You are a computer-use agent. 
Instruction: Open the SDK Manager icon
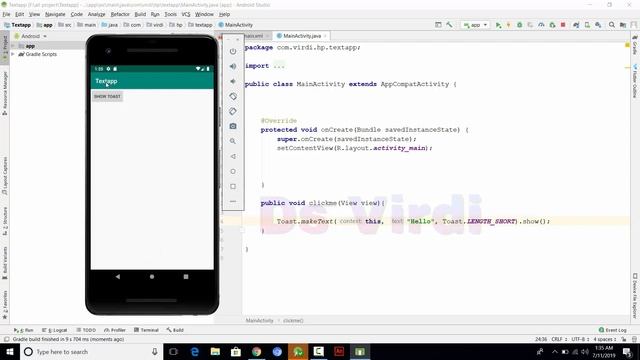598,25
